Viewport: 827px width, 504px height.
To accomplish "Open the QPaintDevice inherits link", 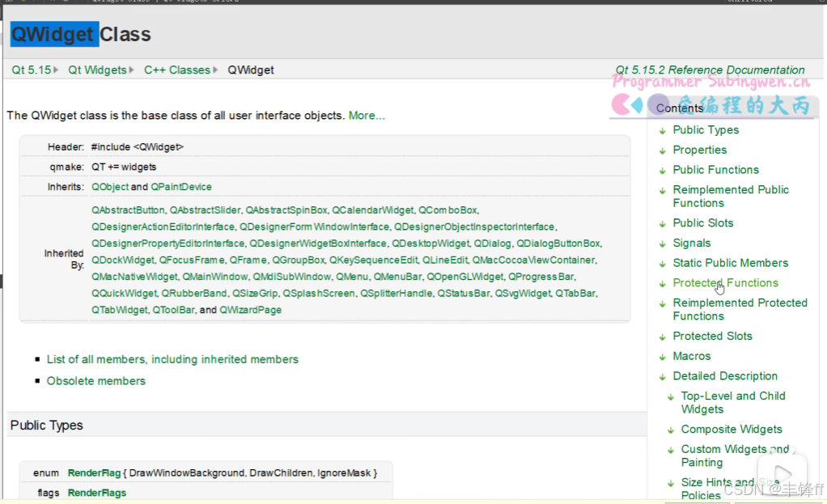I will click(x=181, y=187).
